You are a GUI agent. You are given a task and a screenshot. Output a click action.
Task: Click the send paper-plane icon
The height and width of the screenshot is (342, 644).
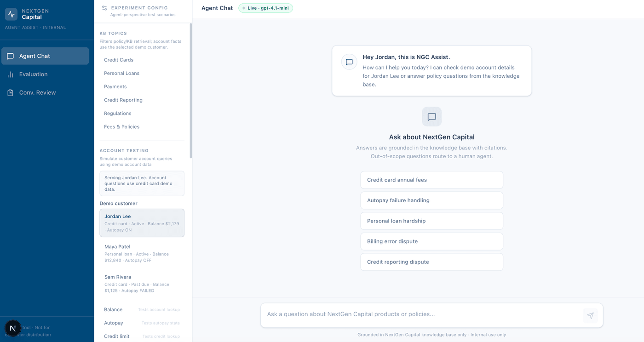click(x=591, y=315)
